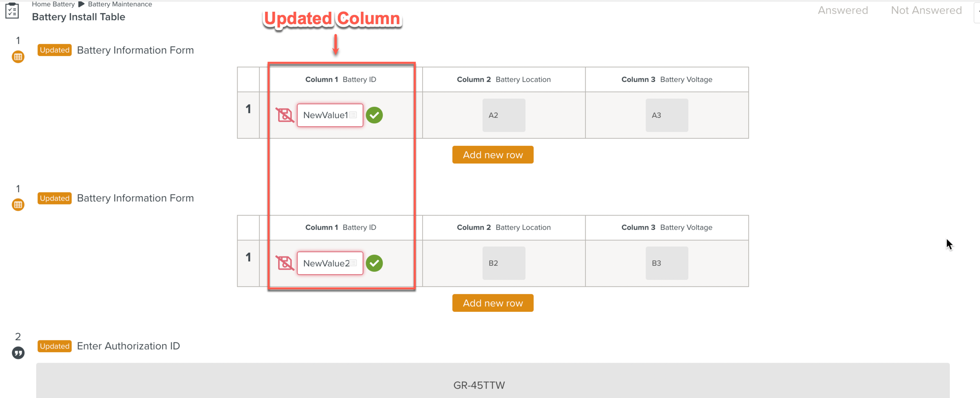980x398 pixels.
Task: Click the orange table icon above cell B2
Action: click(x=18, y=205)
